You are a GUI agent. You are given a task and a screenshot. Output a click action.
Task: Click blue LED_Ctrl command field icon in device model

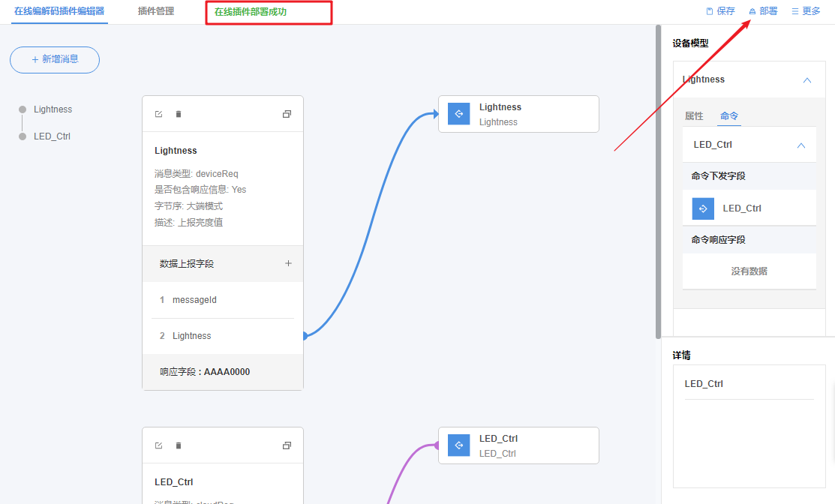[703, 208]
